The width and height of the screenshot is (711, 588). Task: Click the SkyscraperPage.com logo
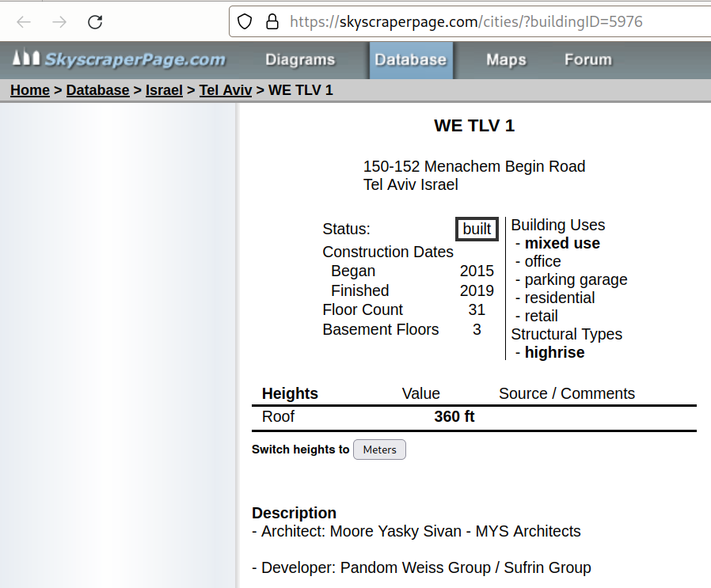pos(119,59)
